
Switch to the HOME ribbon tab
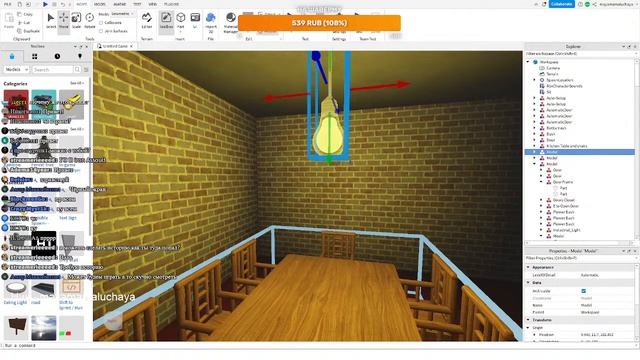82,4
